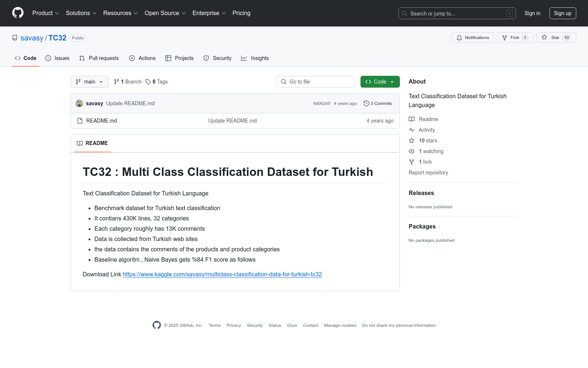Open the Packages section heading
Viewport: 588px width, 368px height.
coord(422,226)
